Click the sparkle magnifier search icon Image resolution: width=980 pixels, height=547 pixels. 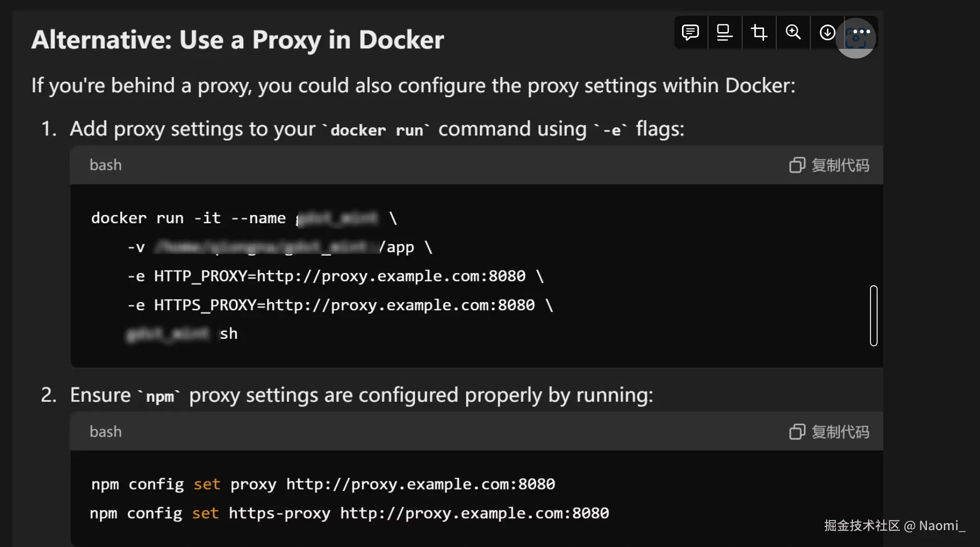coord(793,33)
